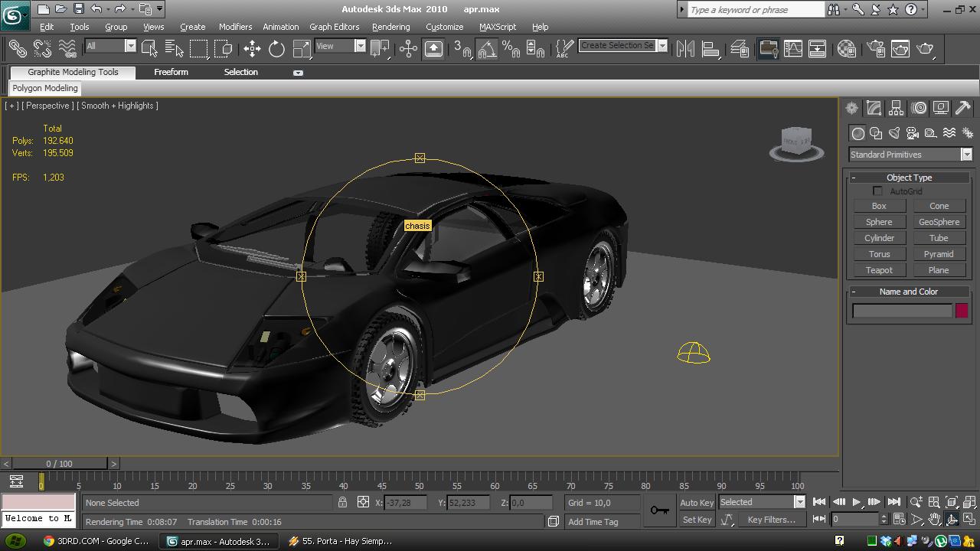The image size is (980, 551).
Task: Click the Pan View hand icon
Action: pyautogui.click(x=934, y=520)
